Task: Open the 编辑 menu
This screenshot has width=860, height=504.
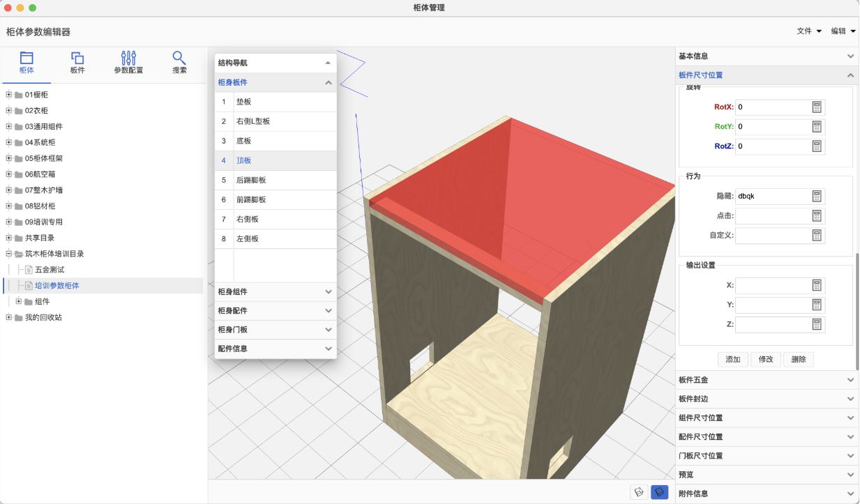Action: pyautogui.click(x=843, y=31)
